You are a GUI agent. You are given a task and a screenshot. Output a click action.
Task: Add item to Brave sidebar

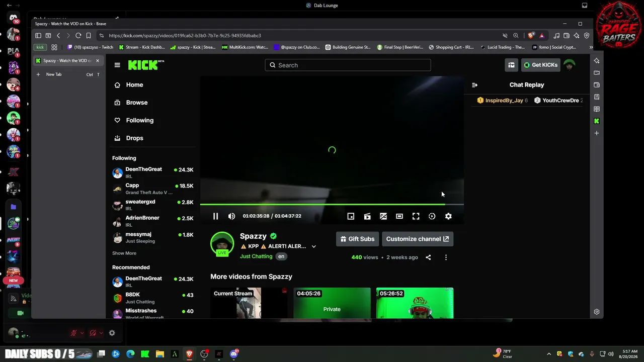click(x=597, y=133)
